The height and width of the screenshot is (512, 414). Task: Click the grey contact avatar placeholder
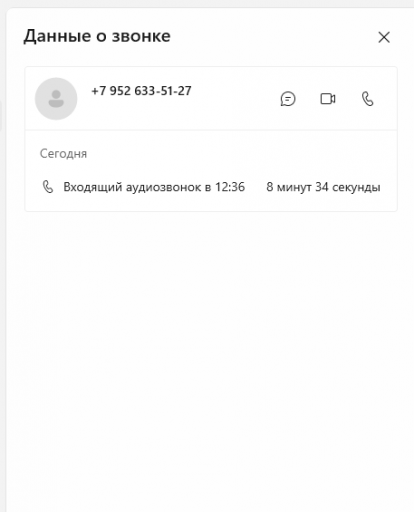click(56, 99)
